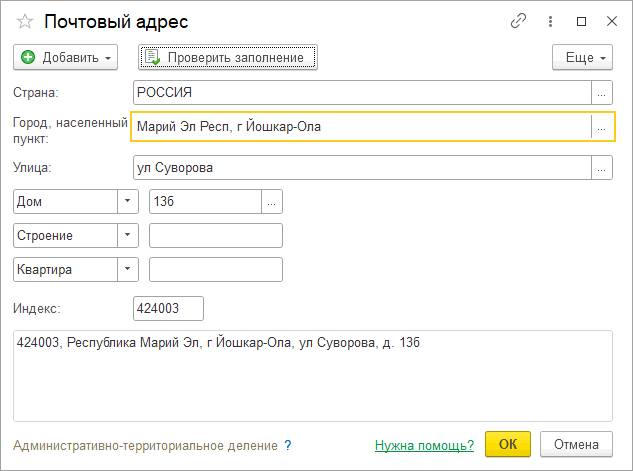Open the Добавить dropdown menu
The height and width of the screenshot is (471, 633).
65,57
